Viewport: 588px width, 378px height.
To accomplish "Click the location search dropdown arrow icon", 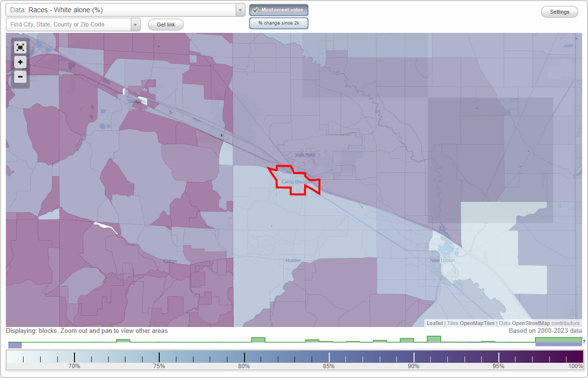I will click(136, 24).
